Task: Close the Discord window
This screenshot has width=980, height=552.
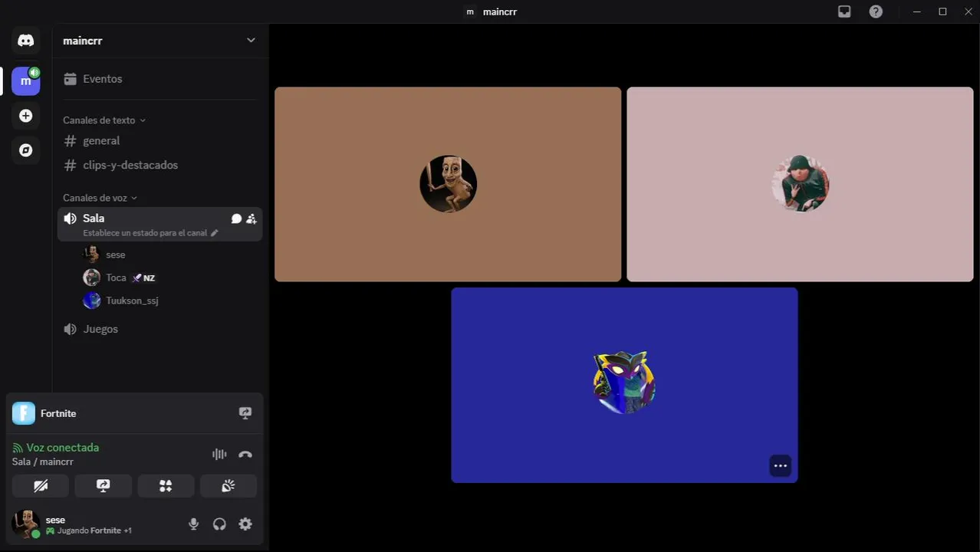Action: click(x=968, y=11)
